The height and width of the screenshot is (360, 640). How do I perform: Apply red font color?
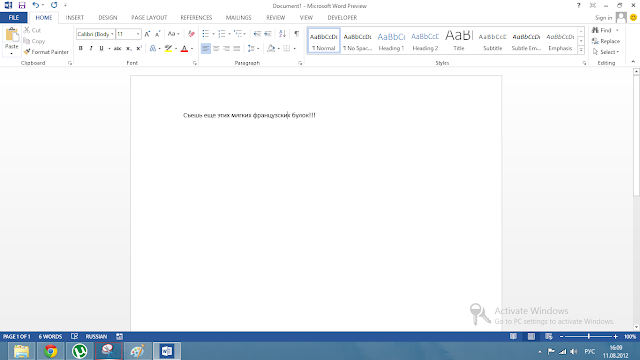pyautogui.click(x=184, y=48)
